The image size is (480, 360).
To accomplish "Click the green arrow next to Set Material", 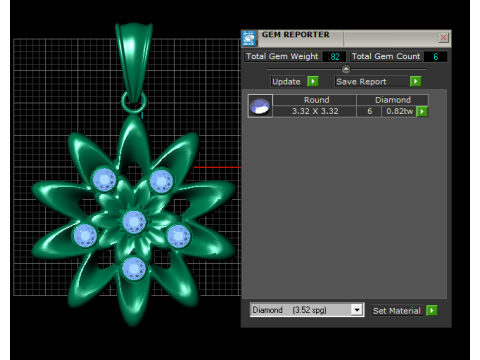I will [432, 311].
